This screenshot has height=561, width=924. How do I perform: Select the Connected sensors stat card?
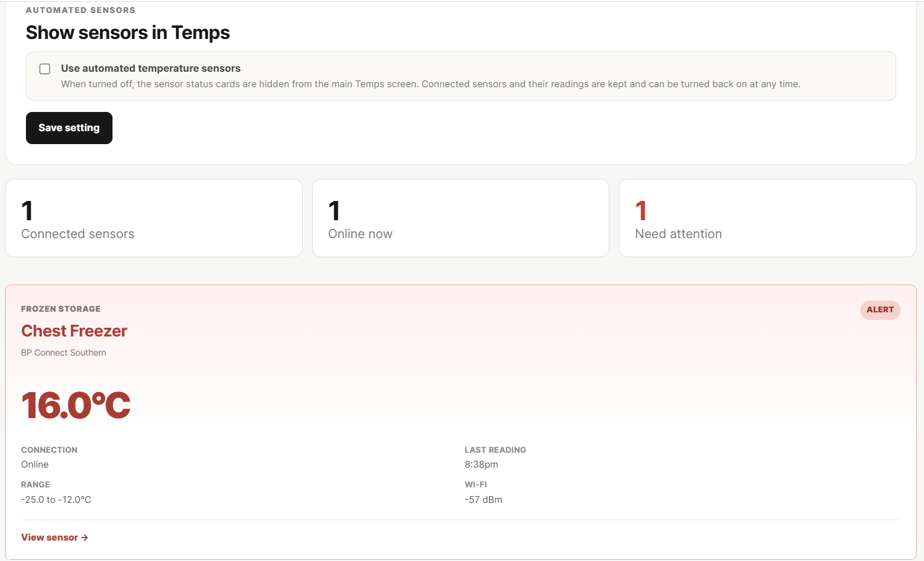point(154,218)
